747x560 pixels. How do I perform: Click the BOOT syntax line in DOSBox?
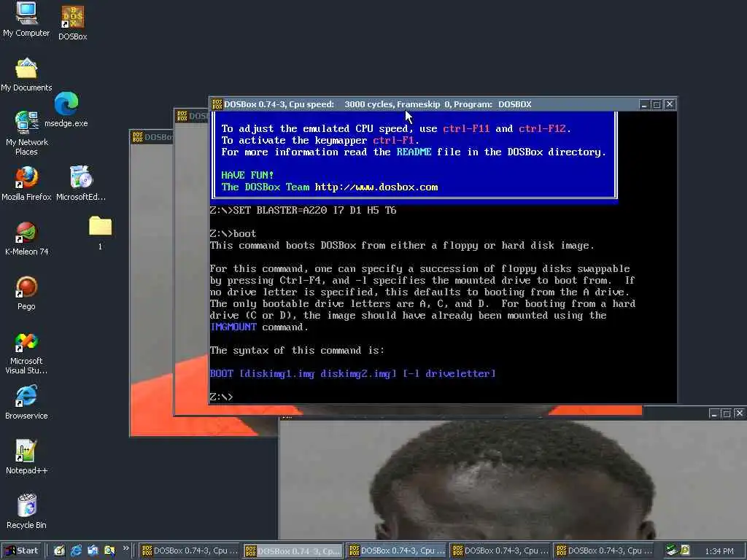tap(352, 374)
